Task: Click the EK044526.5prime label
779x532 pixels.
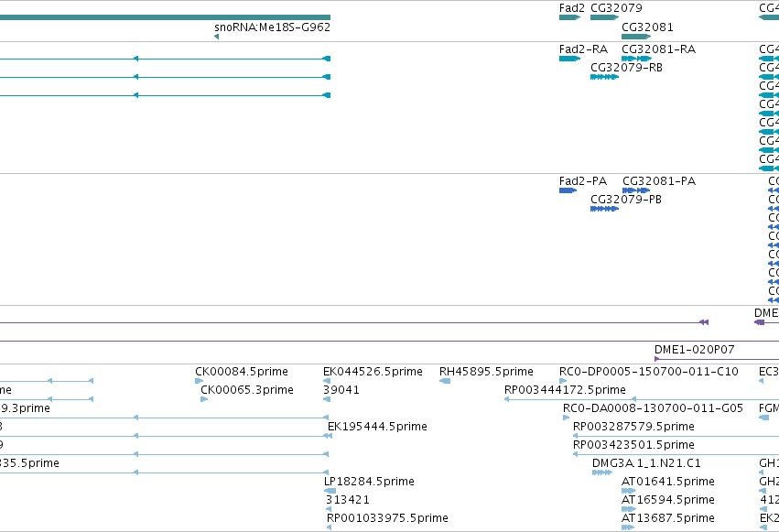Action: pos(373,371)
